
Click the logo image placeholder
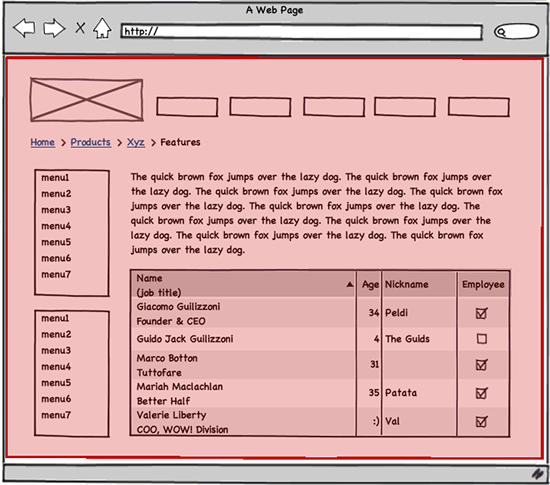coord(87,100)
